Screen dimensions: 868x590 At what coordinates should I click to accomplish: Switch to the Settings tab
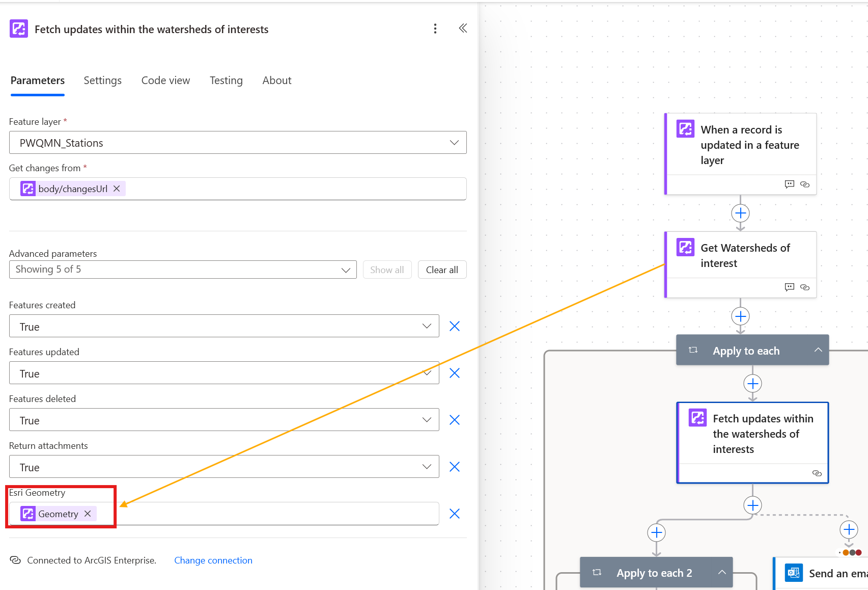pyautogui.click(x=102, y=81)
